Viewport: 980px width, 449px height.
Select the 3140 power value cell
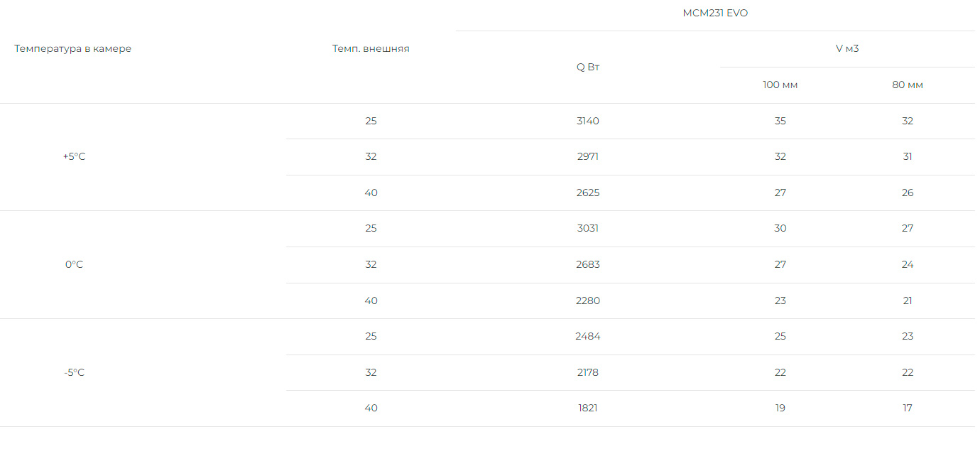click(x=588, y=121)
